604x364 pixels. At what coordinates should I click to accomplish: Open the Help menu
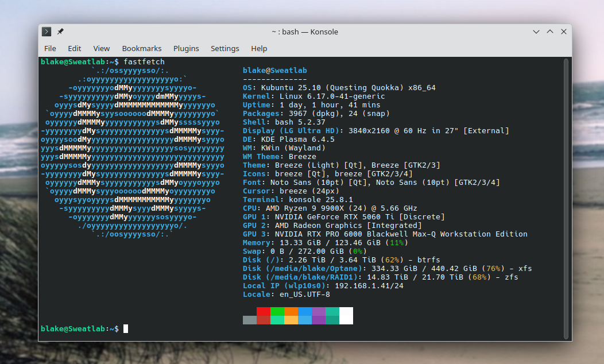[259, 49]
